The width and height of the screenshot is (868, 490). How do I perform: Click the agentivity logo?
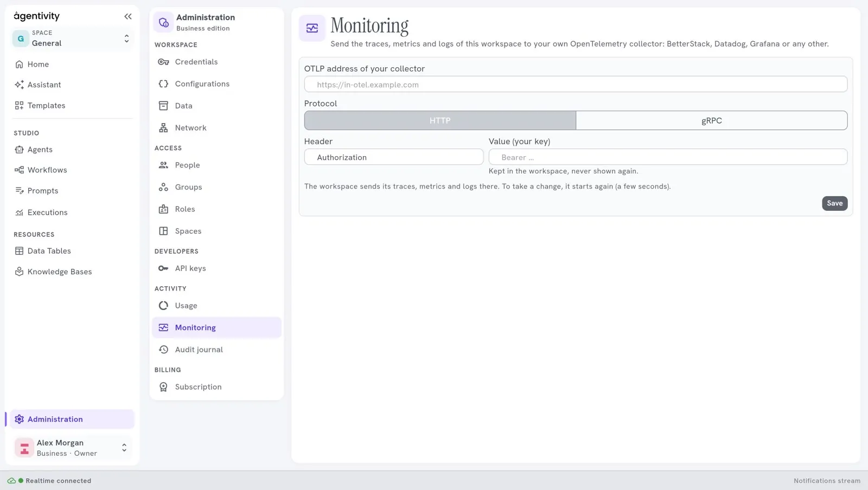click(x=36, y=16)
